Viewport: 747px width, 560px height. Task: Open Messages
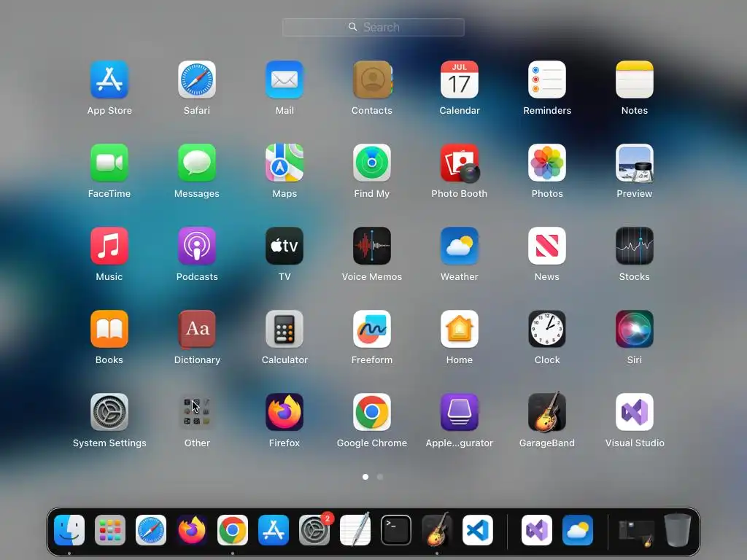197,163
